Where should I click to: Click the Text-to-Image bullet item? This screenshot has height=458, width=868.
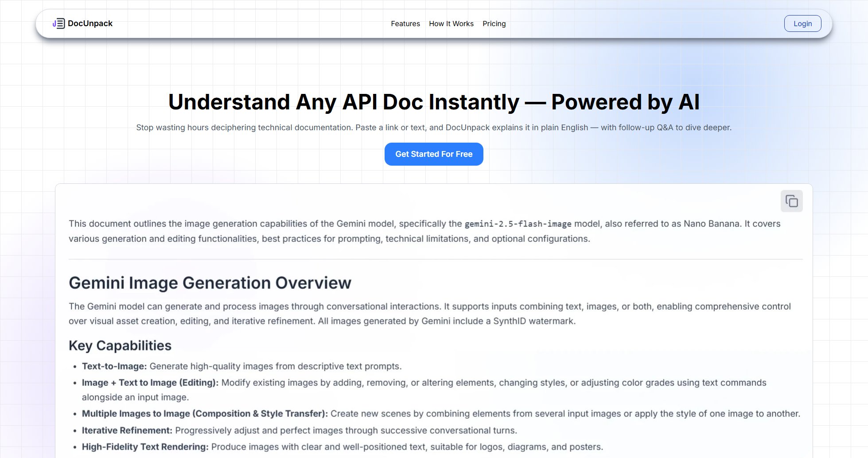241,366
